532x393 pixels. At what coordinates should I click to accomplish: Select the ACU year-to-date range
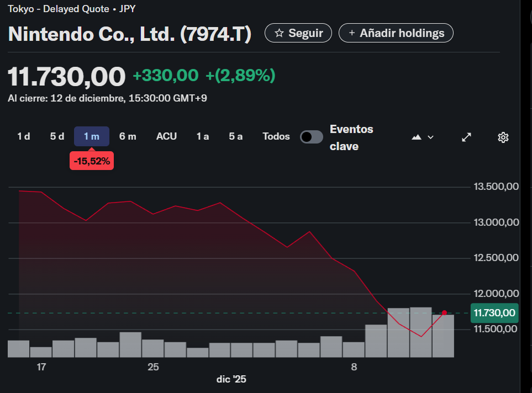click(166, 136)
